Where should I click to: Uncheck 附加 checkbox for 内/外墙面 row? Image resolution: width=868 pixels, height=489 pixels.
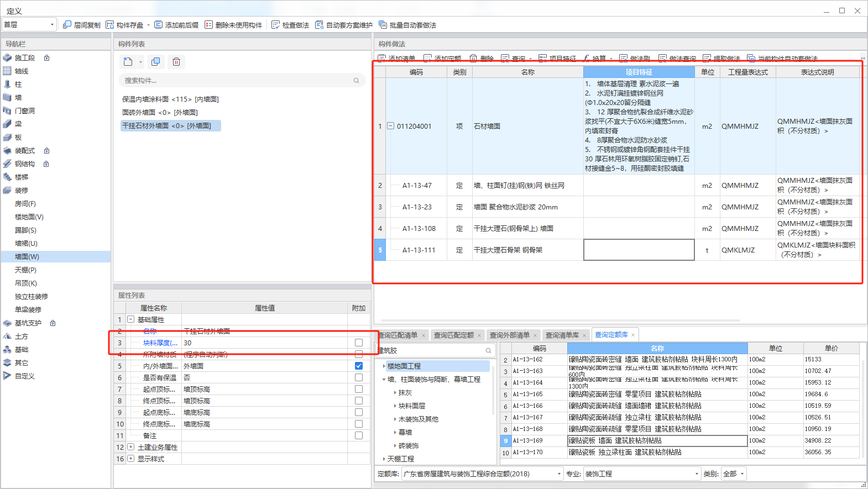(359, 366)
